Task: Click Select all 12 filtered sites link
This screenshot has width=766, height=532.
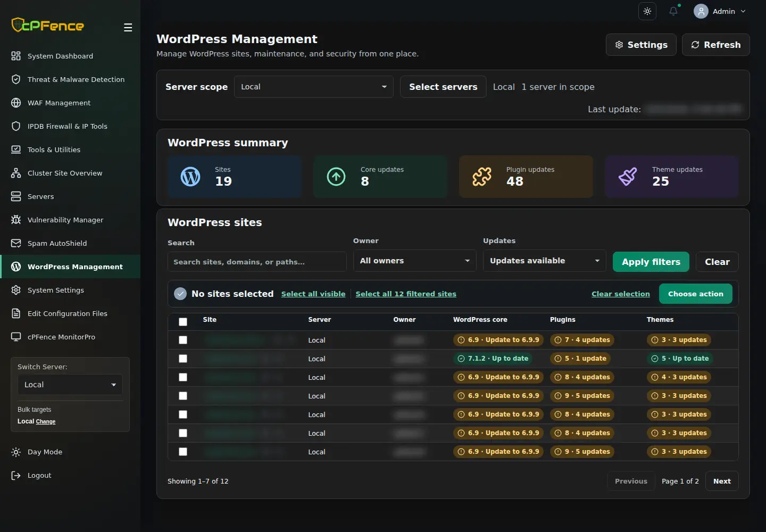Action: (406, 294)
